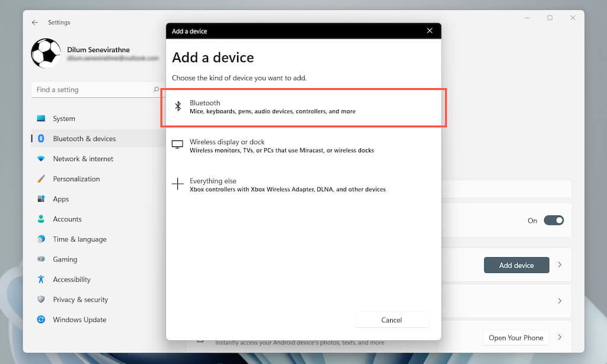Click the Privacy & security shield icon

(41, 299)
